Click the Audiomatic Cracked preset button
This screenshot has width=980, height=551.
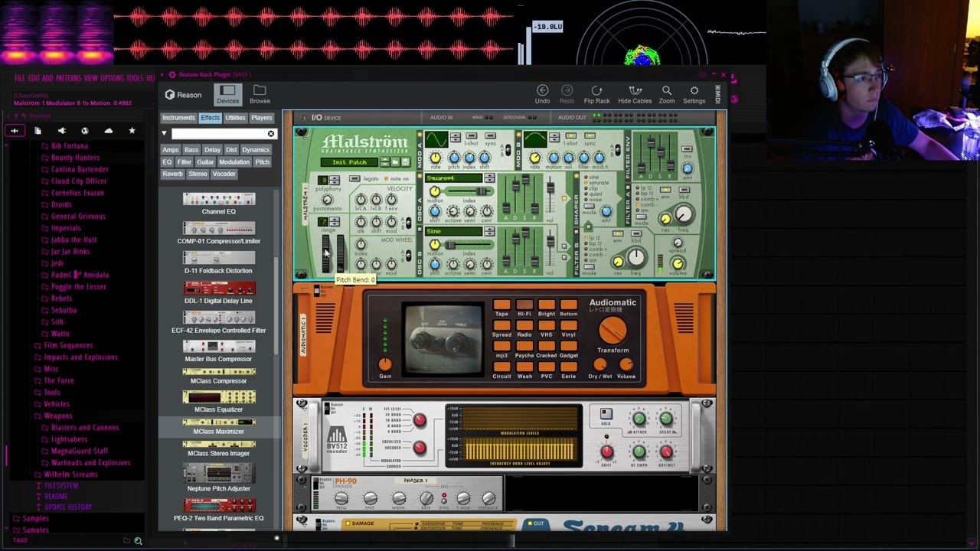click(x=546, y=347)
